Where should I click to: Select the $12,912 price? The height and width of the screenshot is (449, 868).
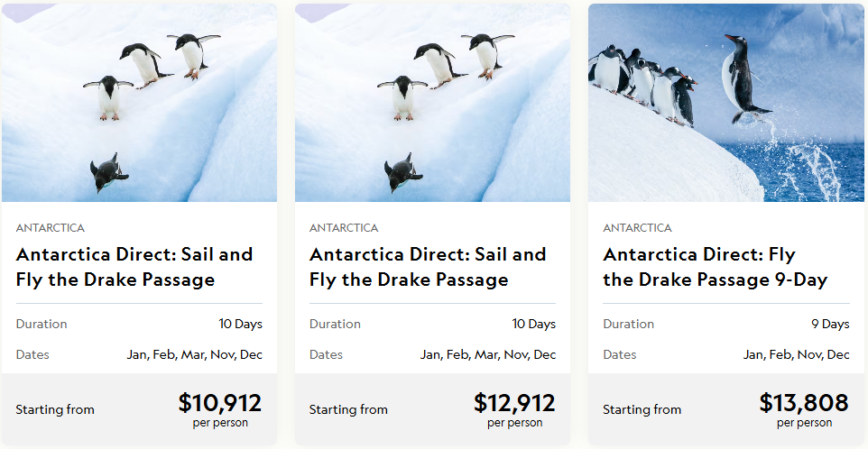tap(514, 402)
